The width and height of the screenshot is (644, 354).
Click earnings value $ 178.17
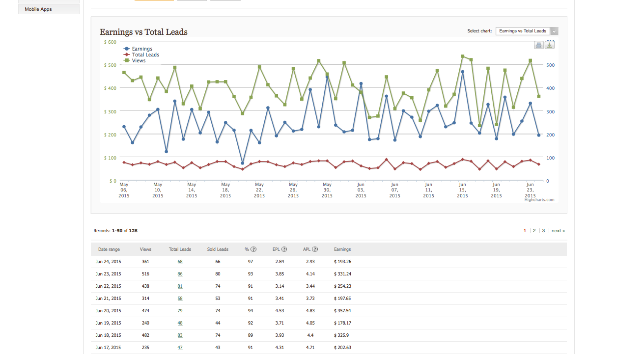tap(342, 323)
